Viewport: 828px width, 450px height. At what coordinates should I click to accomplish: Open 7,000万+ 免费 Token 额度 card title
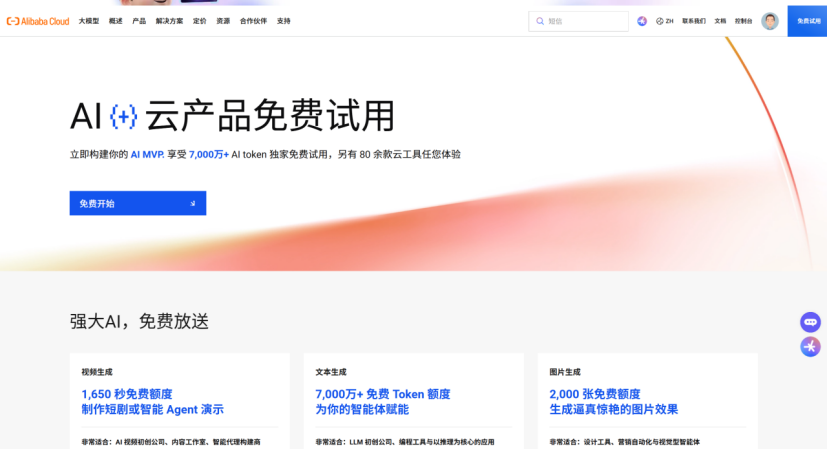pyautogui.click(x=383, y=395)
